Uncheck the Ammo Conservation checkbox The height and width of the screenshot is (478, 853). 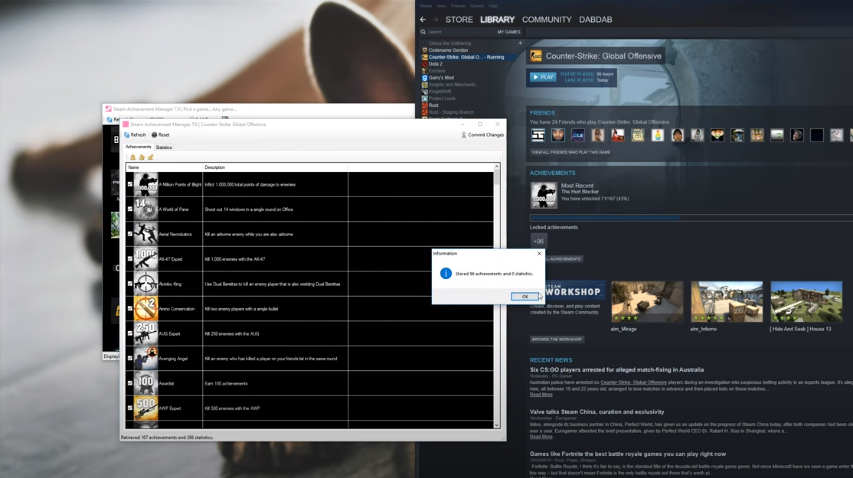130,309
